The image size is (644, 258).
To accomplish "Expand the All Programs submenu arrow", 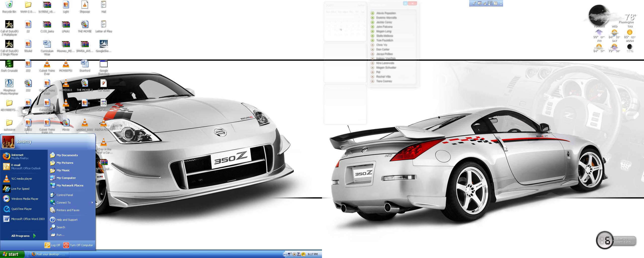I will tap(34, 236).
